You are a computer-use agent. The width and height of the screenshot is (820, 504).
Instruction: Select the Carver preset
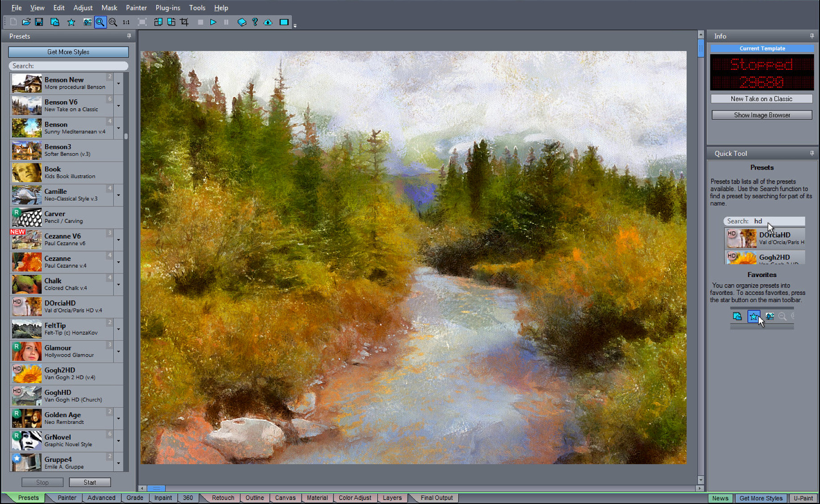click(x=66, y=217)
